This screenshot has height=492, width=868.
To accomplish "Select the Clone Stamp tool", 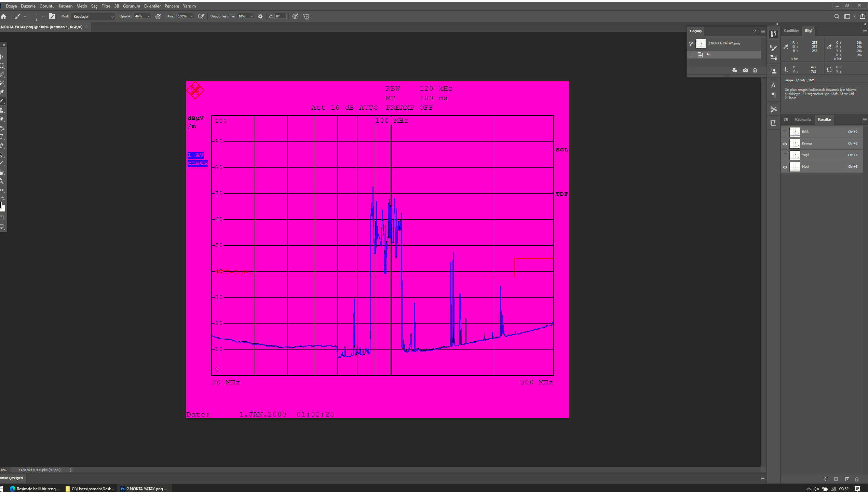I will coord(2,110).
